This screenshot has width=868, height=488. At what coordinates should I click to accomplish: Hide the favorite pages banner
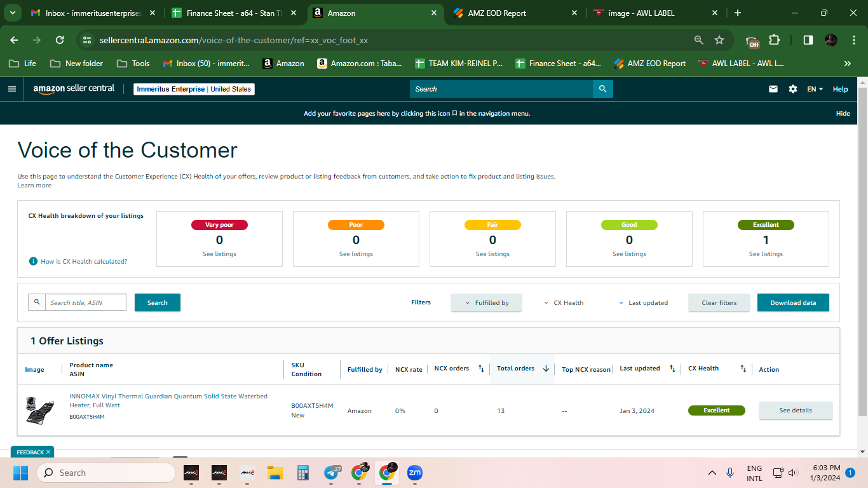point(843,114)
